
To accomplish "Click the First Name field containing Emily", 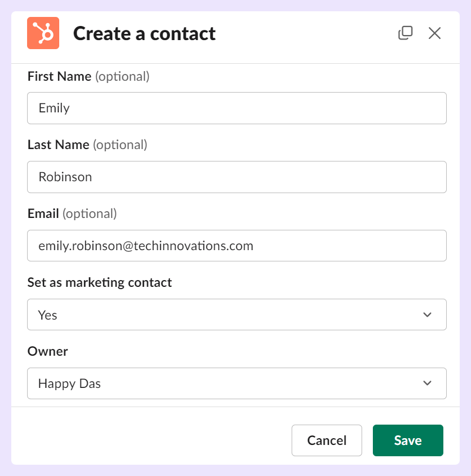I will (236, 108).
